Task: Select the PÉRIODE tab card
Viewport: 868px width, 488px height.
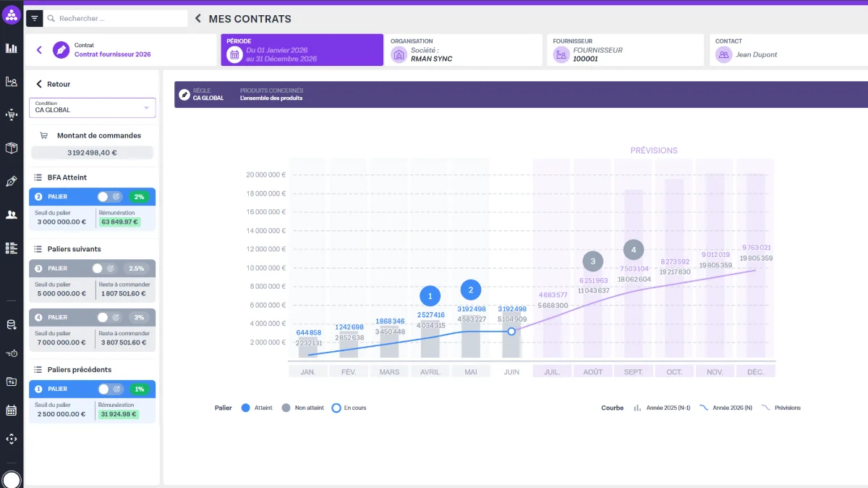Action: click(x=302, y=50)
